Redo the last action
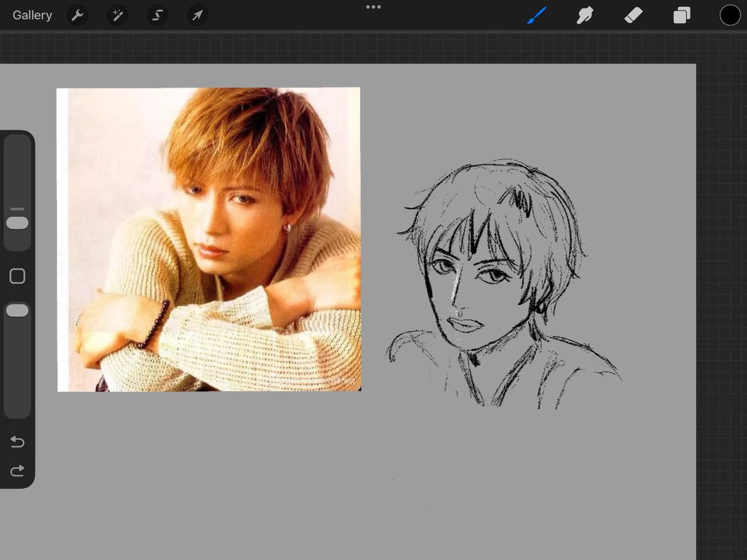747x560 pixels. (17, 470)
